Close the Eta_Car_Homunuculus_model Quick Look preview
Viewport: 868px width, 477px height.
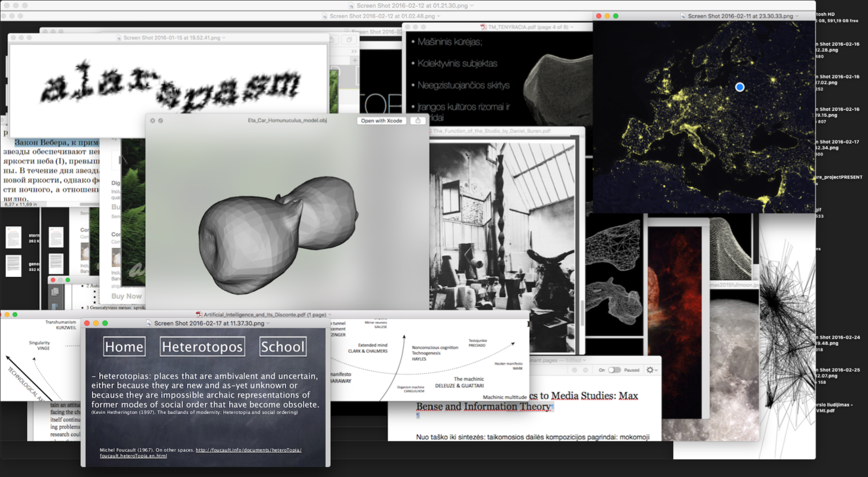click(x=152, y=121)
